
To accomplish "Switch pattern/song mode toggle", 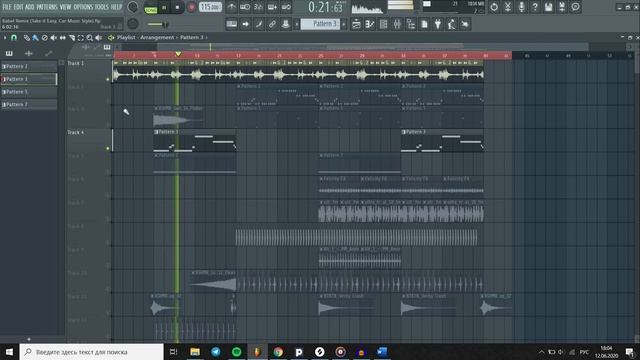I will tap(151, 7).
